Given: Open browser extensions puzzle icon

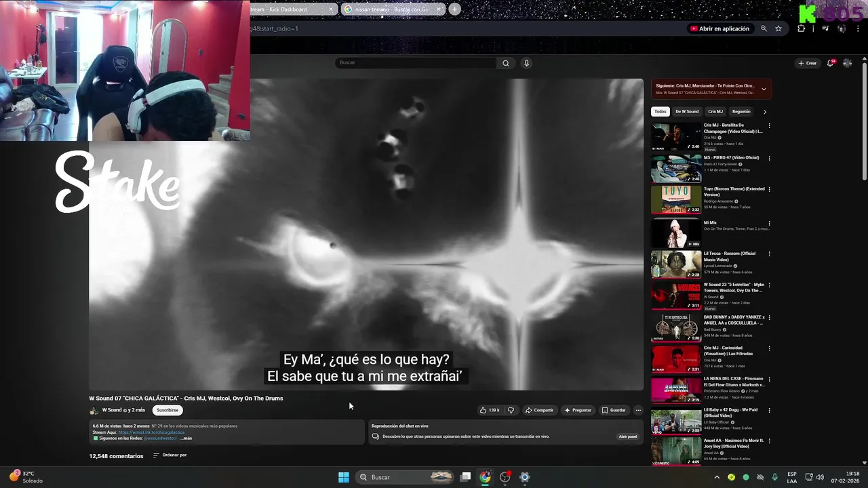Looking at the screenshot, I should point(802,28).
